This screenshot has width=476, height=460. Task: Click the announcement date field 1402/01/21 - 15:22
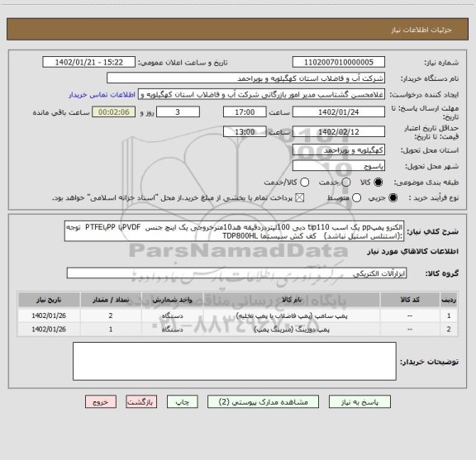89,62
